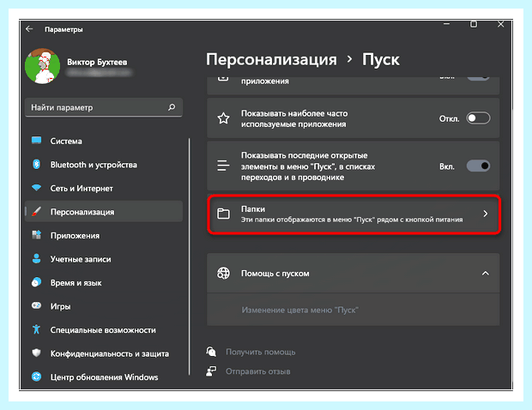This screenshot has height=410, width=532.
Task: Click the Bluetooth icon in sidebar
Action: click(x=36, y=164)
